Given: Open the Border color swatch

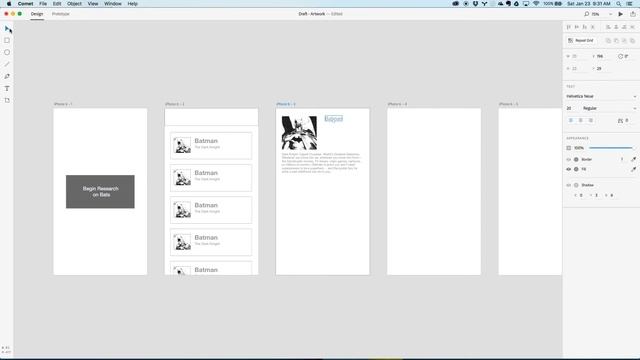Looking at the screenshot, I should click(x=576, y=160).
